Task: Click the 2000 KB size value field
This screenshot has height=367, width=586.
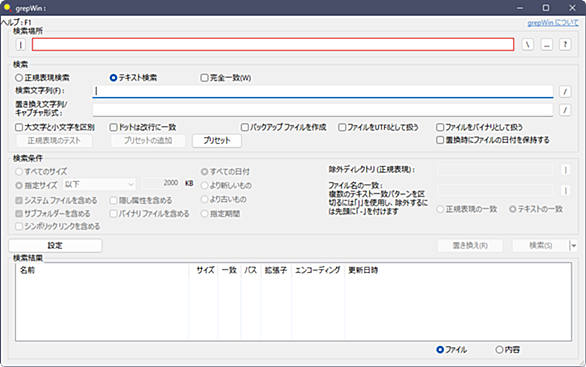Action: [x=161, y=183]
